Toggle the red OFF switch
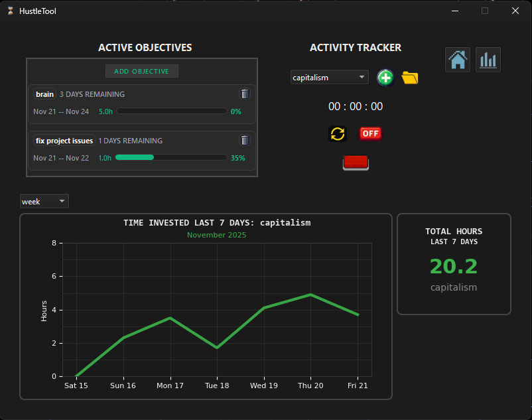The image size is (532, 420). [x=371, y=133]
